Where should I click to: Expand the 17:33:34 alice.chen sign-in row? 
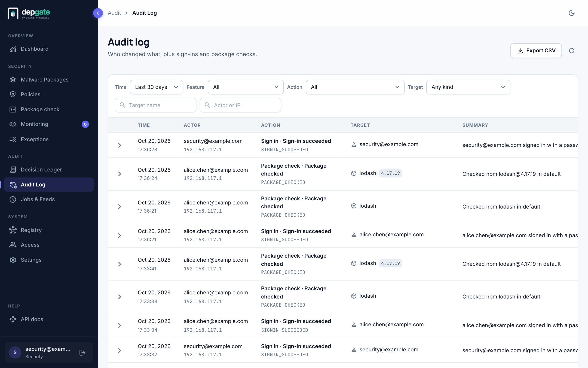pyautogui.click(x=120, y=325)
